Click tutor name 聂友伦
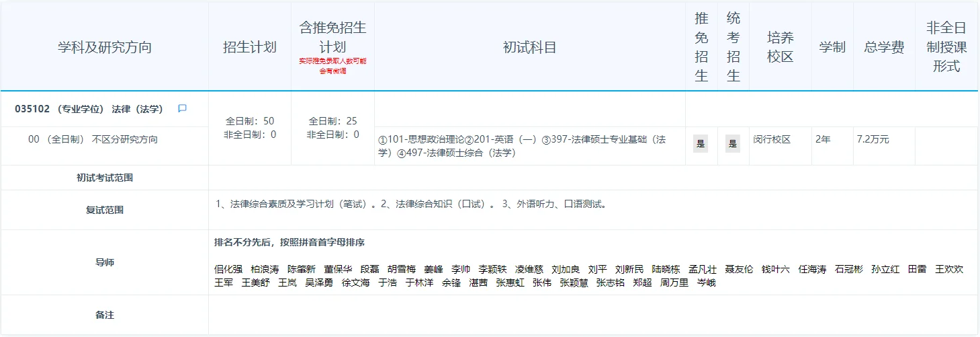 click(x=739, y=269)
